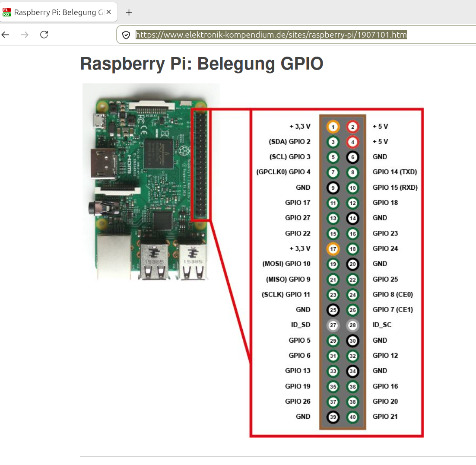Click pin 20 black circle

[352, 264]
